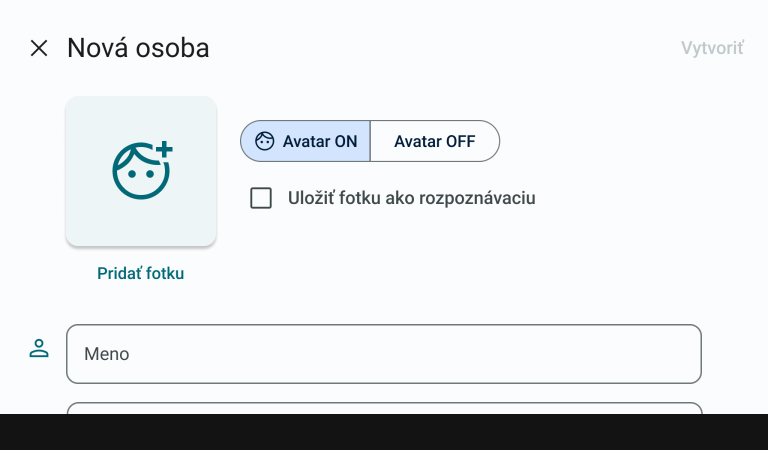The width and height of the screenshot is (768, 450).
Task: Close the Nová osoba form
Action: pyautogui.click(x=39, y=48)
